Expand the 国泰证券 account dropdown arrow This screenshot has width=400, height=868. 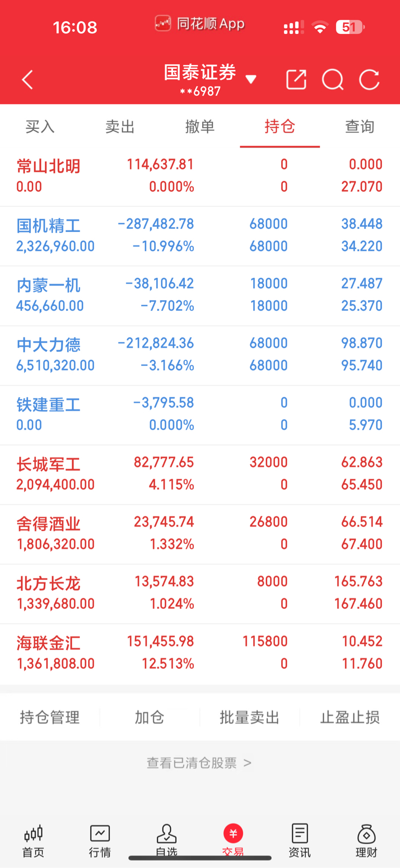(251, 79)
